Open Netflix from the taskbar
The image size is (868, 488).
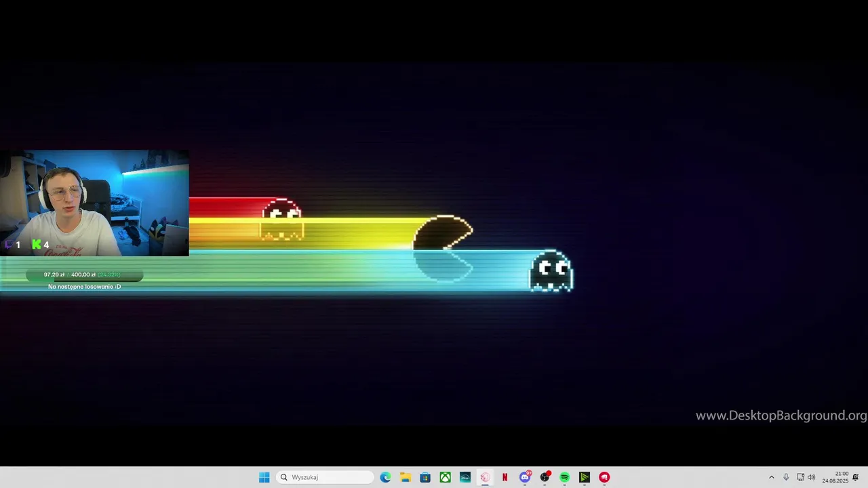coord(505,477)
